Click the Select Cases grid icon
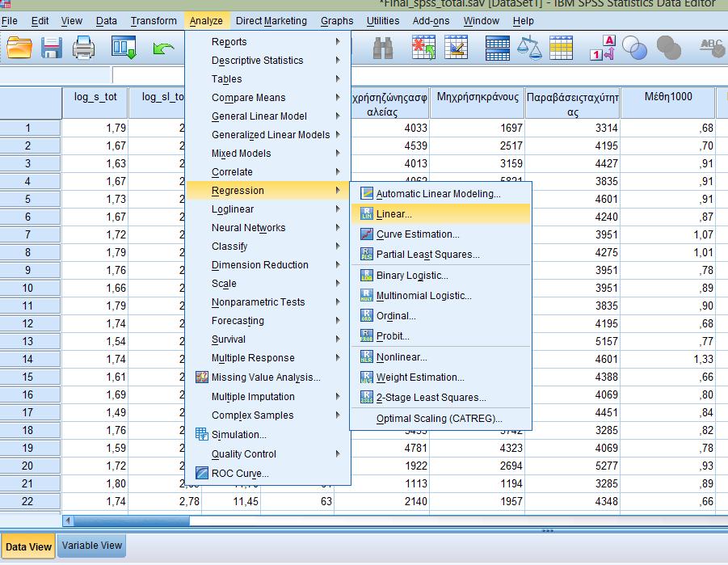The width and height of the screenshot is (728, 565). 561,48
